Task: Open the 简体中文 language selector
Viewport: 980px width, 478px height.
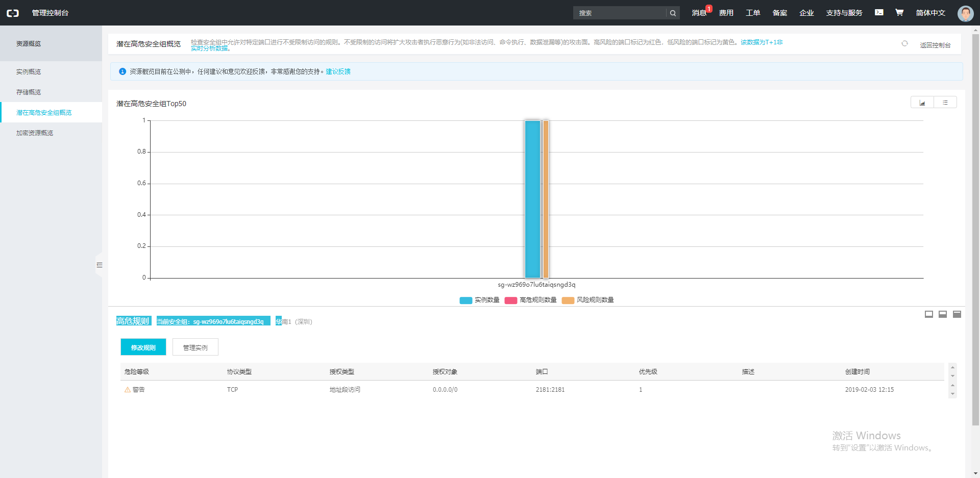Action: coord(930,13)
